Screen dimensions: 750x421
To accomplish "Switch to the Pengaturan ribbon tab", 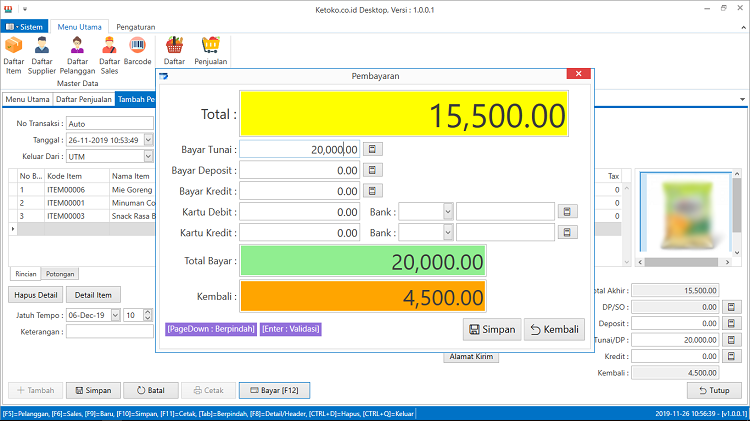I will point(136,27).
